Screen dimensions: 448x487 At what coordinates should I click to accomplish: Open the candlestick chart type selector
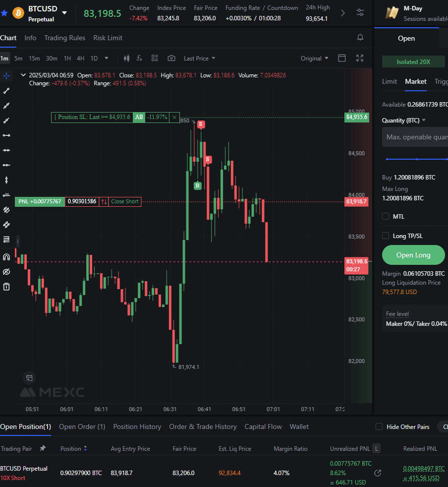pyautogui.click(x=126, y=58)
